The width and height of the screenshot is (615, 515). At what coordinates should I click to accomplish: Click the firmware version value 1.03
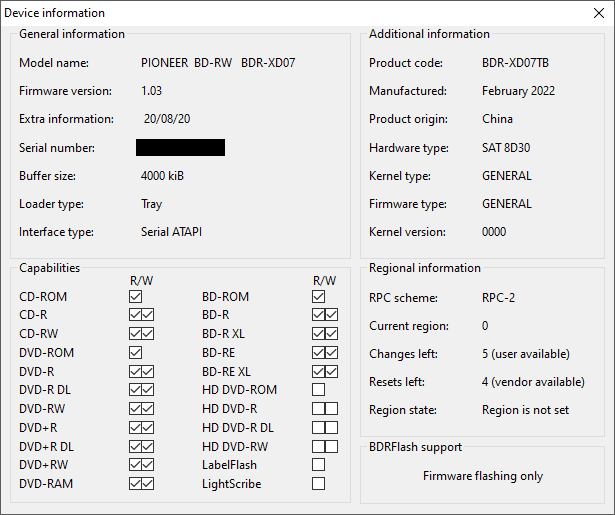[151, 91]
